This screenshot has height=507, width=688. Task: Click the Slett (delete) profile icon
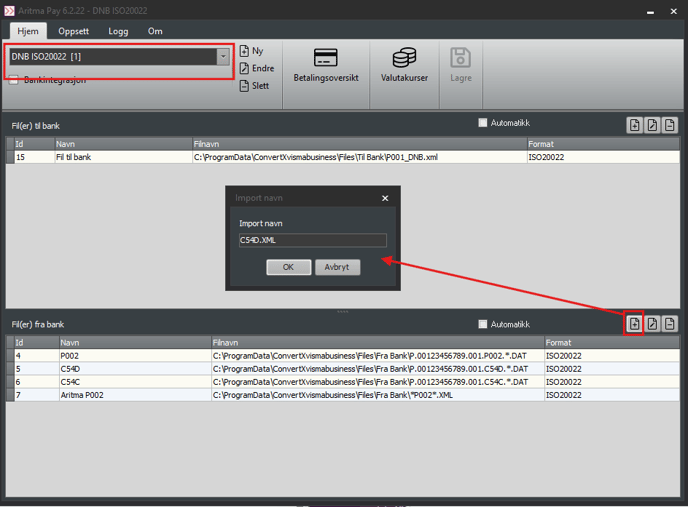[x=245, y=86]
